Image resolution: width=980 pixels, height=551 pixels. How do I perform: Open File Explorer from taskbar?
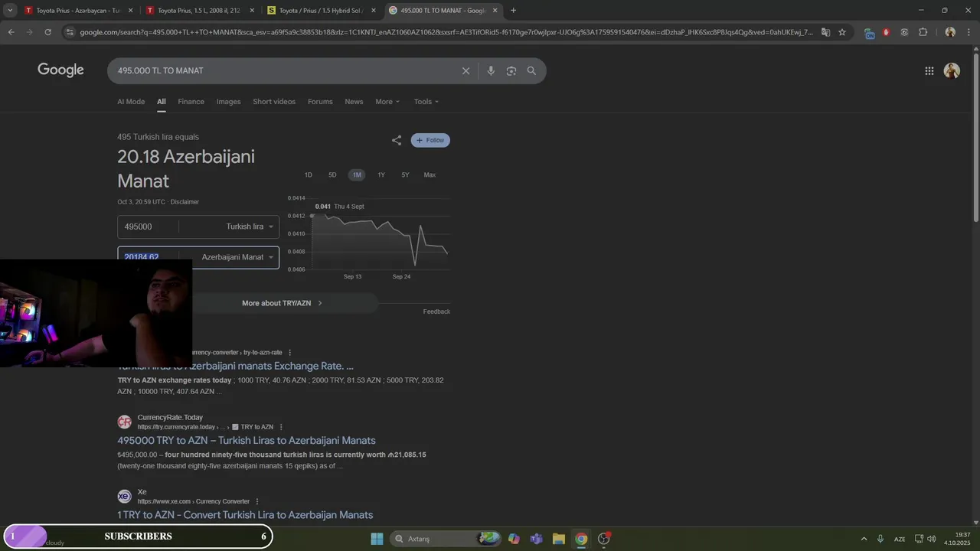pyautogui.click(x=558, y=539)
